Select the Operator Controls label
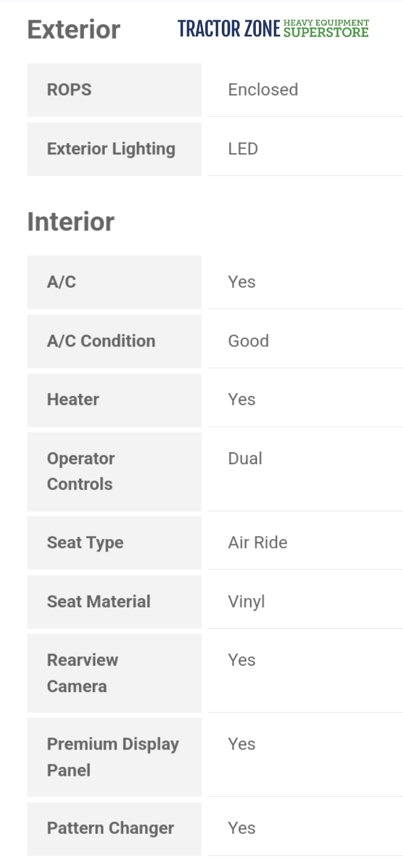The width and height of the screenshot is (403, 868). tap(81, 471)
